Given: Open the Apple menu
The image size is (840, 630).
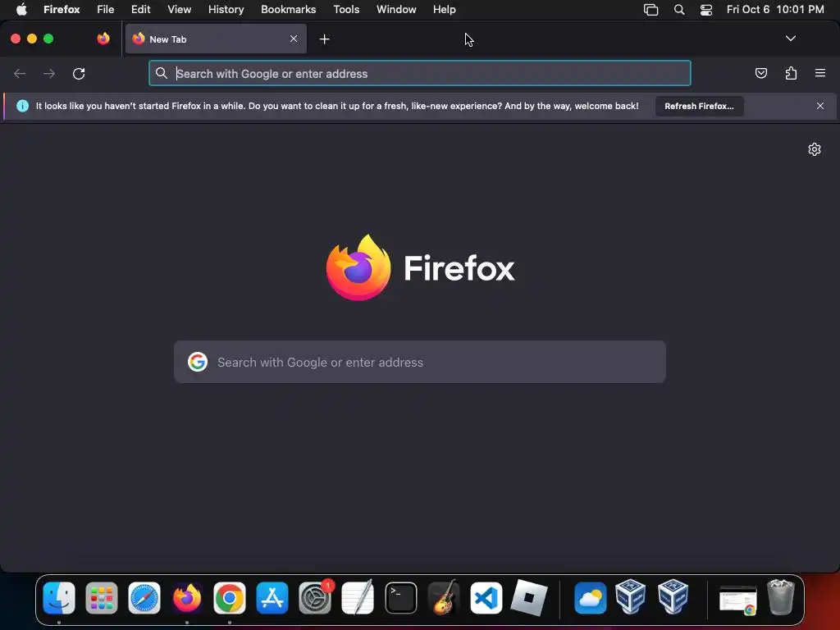Looking at the screenshot, I should tap(21, 9).
